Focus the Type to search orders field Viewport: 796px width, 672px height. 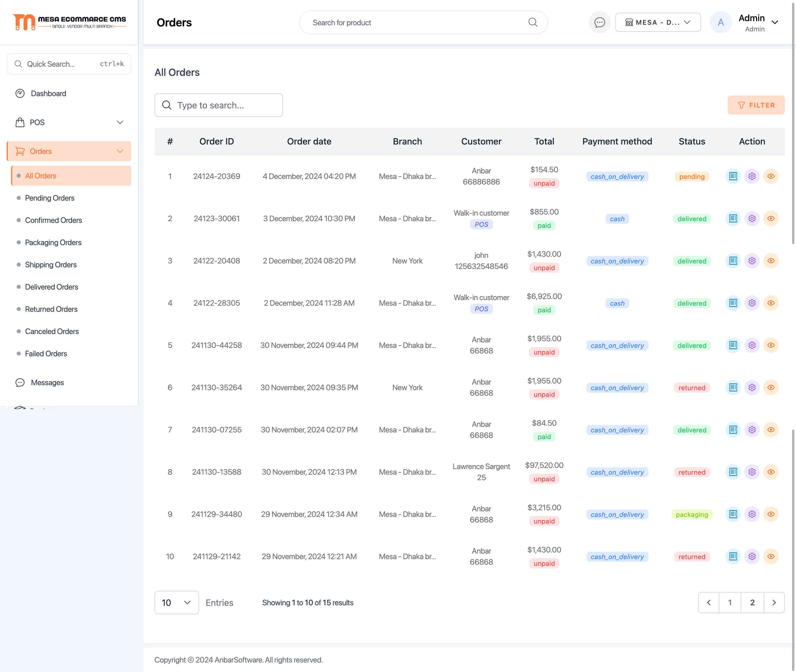(218, 105)
